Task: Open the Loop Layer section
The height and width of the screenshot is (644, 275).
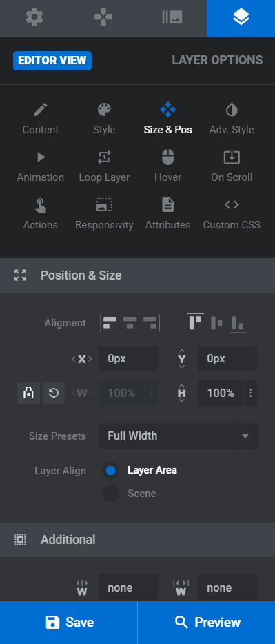Action: coord(104,166)
